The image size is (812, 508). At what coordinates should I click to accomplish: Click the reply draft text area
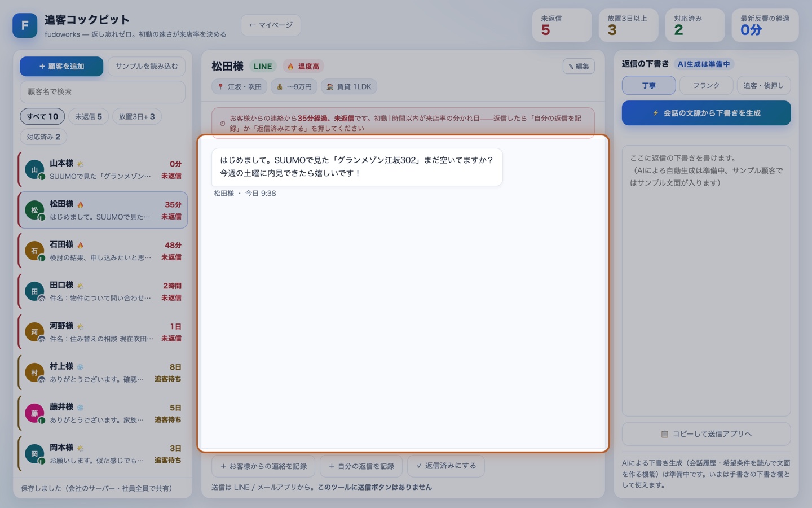pos(706,281)
